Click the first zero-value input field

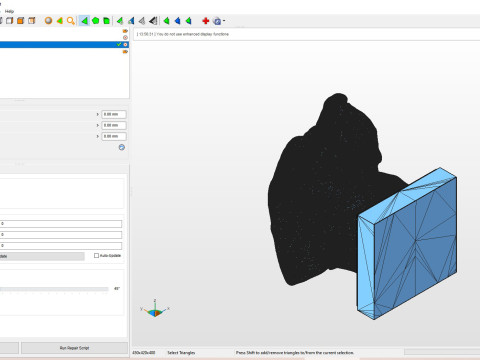61,224
